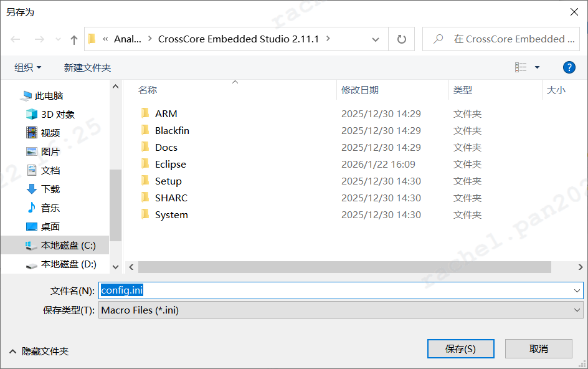Click the 取消 button
The height and width of the screenshot is (369, 588).
pos(539,348)
